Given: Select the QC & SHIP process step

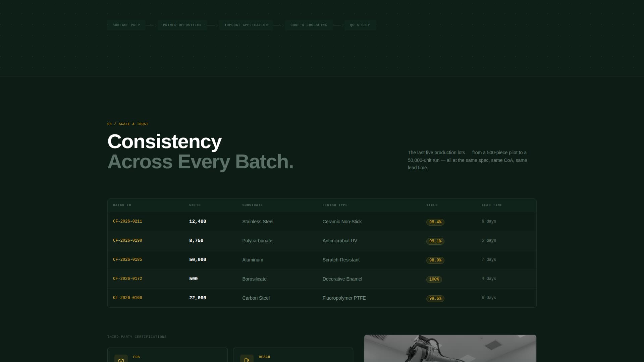Looking at the screenshot, I should click(x=360, y=25).
